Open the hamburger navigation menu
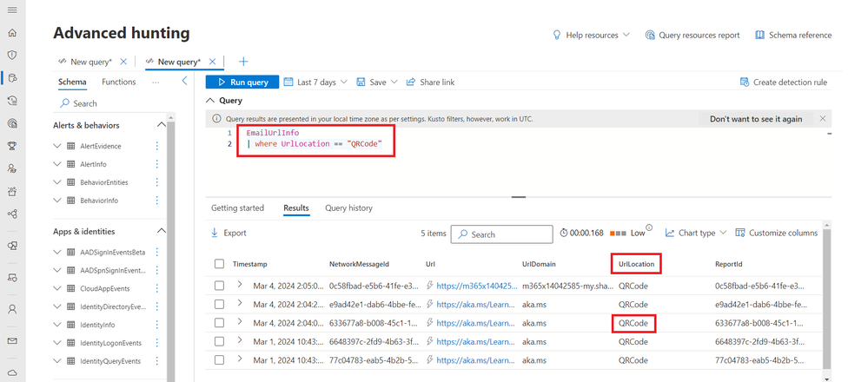 pos(12,10)
